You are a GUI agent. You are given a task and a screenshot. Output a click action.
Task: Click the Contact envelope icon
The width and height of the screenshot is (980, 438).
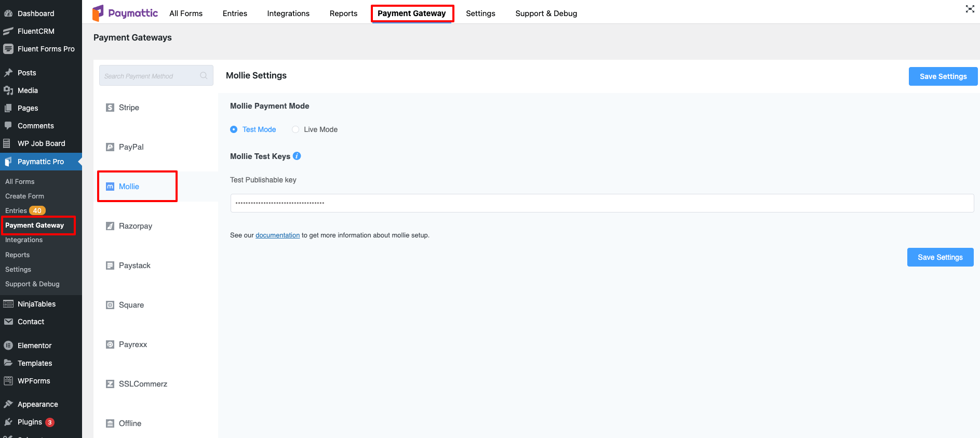pos(8,322)
